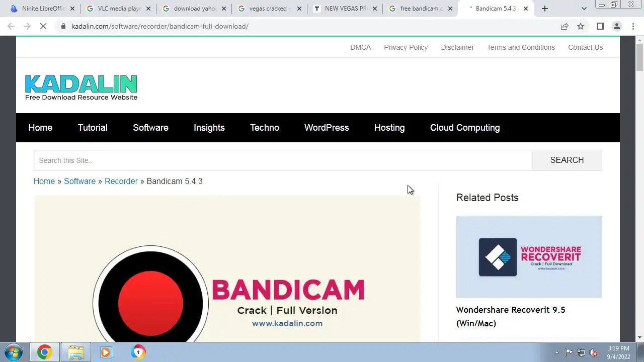This screenshot has height=362, width=644.
Task: Close the free bandicam tab
Action: pyautogui.click(x=450, y=9)
